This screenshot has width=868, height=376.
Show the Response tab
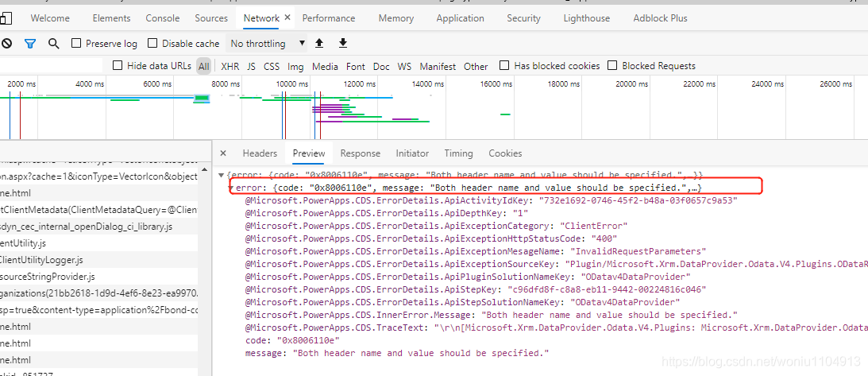[361, 153]
